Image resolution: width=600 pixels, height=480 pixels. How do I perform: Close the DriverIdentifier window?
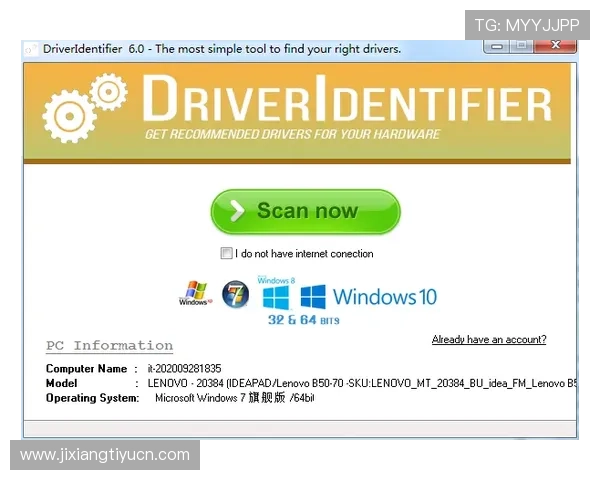(553, 47)
